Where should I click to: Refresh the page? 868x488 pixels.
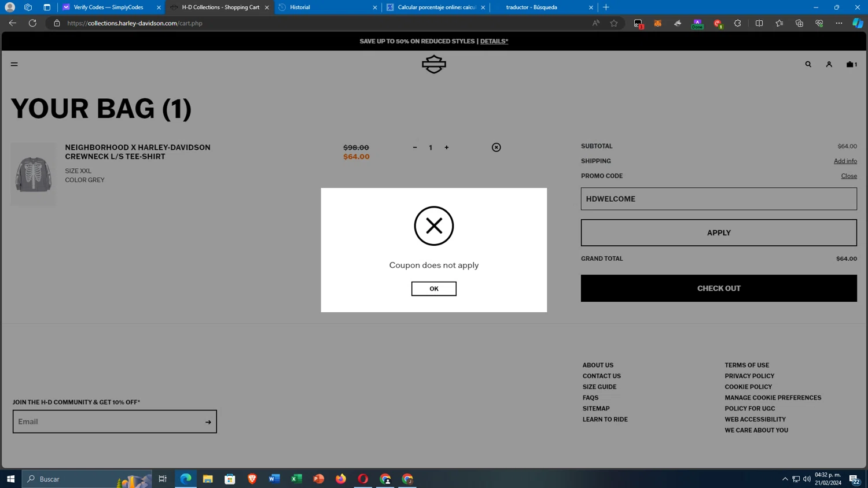[32, 23]
